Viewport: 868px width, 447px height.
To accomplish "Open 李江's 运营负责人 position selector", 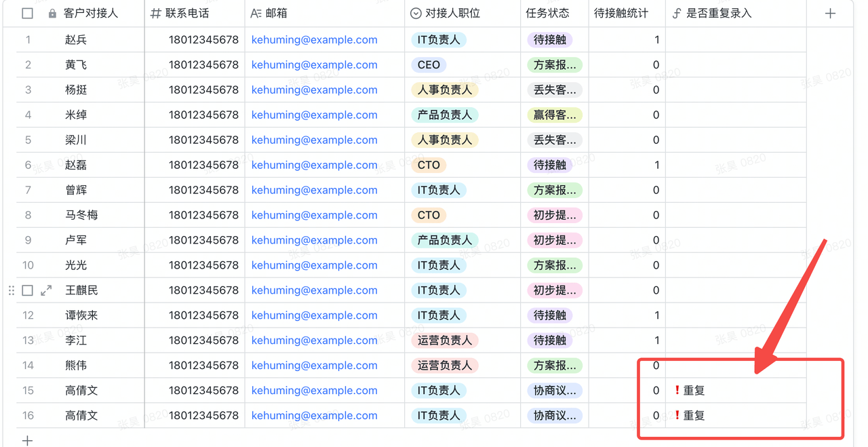I will coord(444,341).
